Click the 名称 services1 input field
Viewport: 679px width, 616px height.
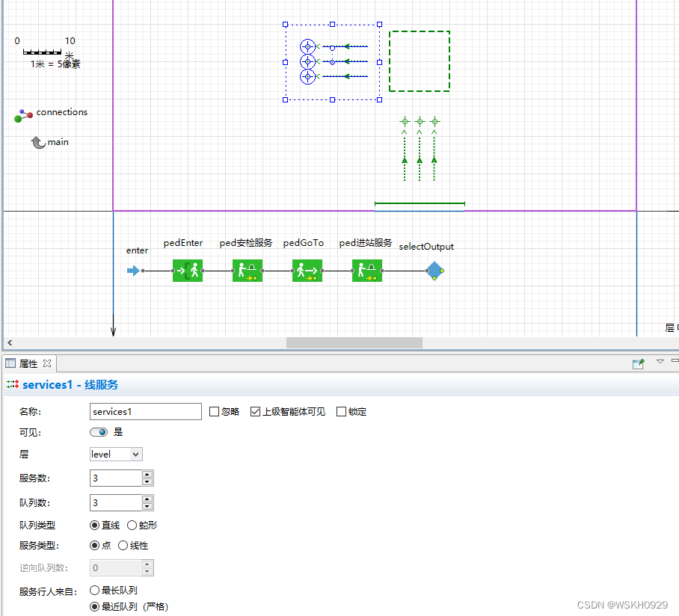146,411
